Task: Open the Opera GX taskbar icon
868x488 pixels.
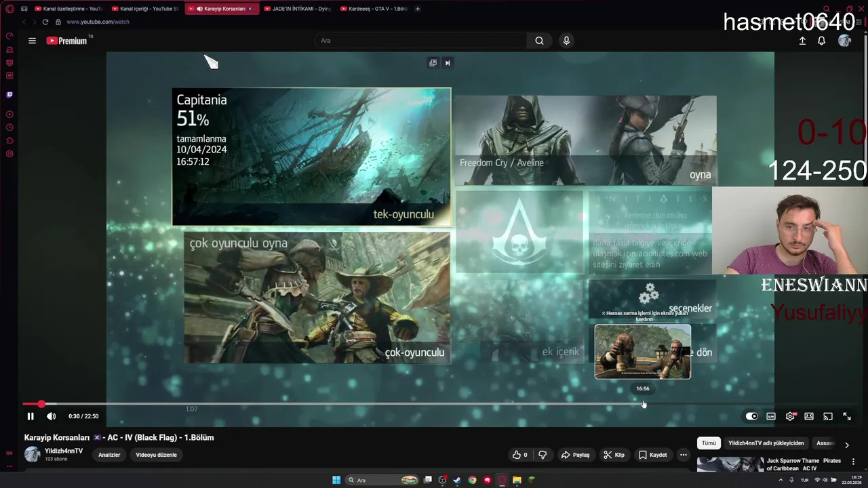Action: tap(502, 480)
